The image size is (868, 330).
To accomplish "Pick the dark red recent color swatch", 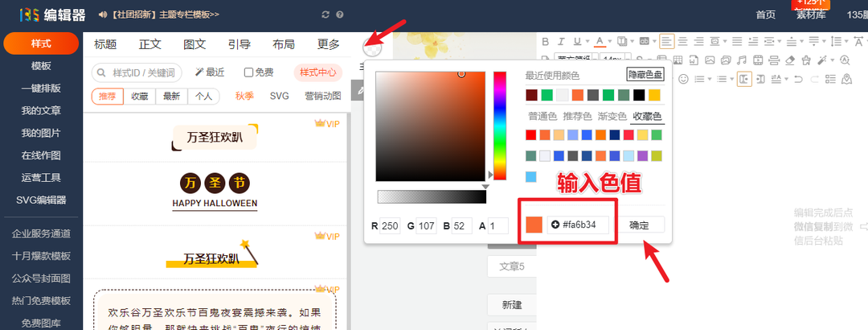I will click(531, 95).
